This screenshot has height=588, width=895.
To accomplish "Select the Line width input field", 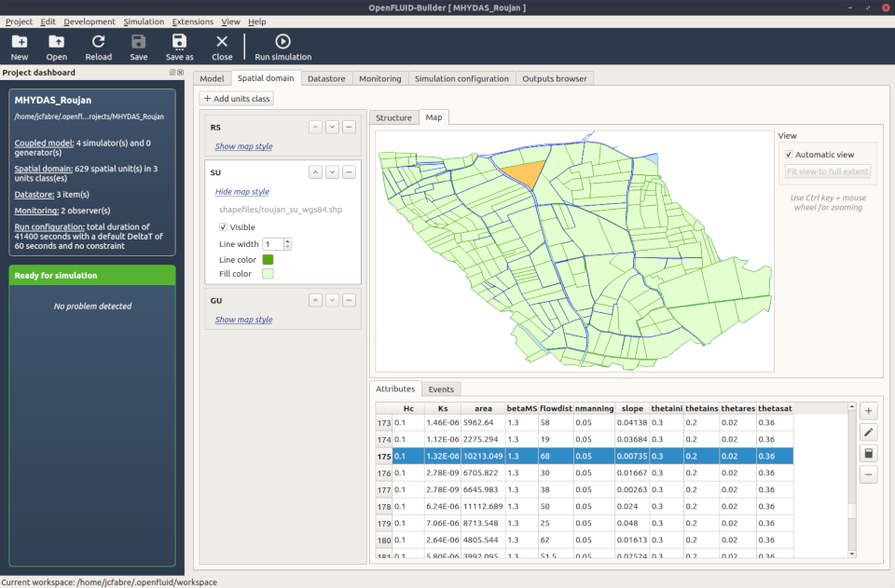I will pyautogui.click(x=271, y=244).
